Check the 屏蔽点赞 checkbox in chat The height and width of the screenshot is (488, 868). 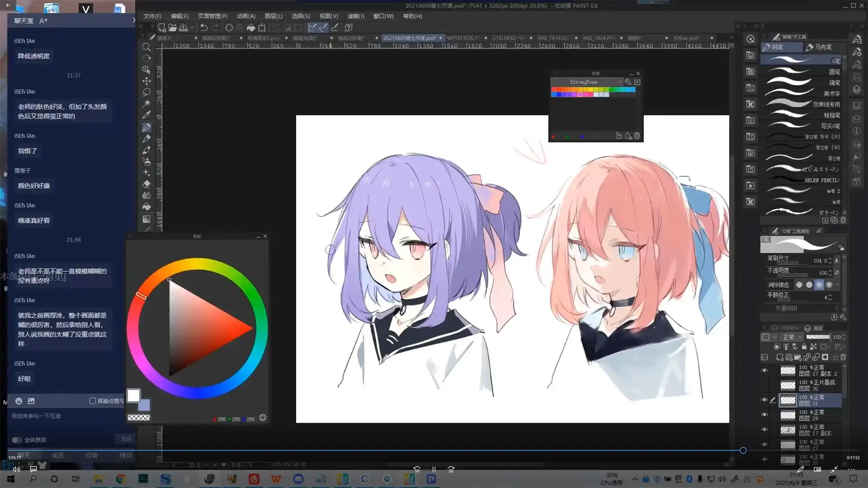[x=93, y=401]
